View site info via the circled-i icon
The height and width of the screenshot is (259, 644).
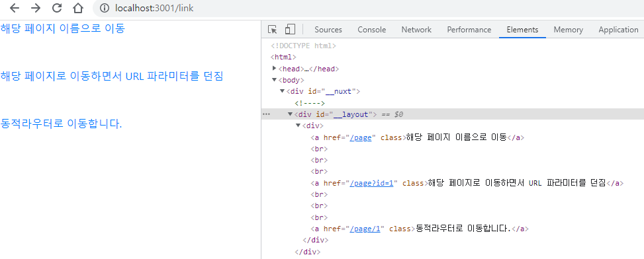105,8
